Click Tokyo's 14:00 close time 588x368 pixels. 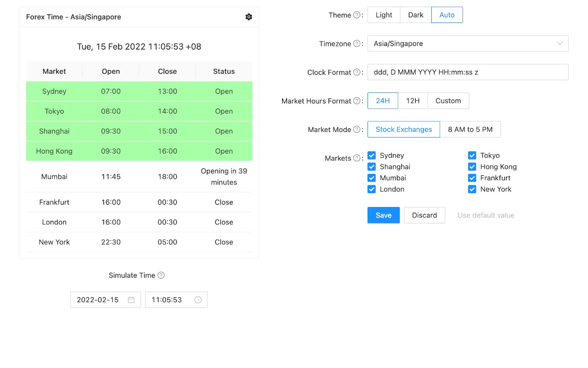[x=167, y=111]
